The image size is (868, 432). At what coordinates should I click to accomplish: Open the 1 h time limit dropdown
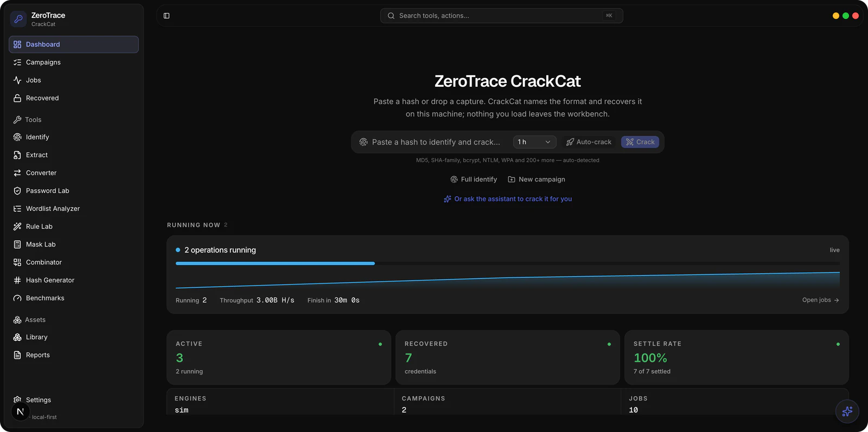(x=534, y=142)
